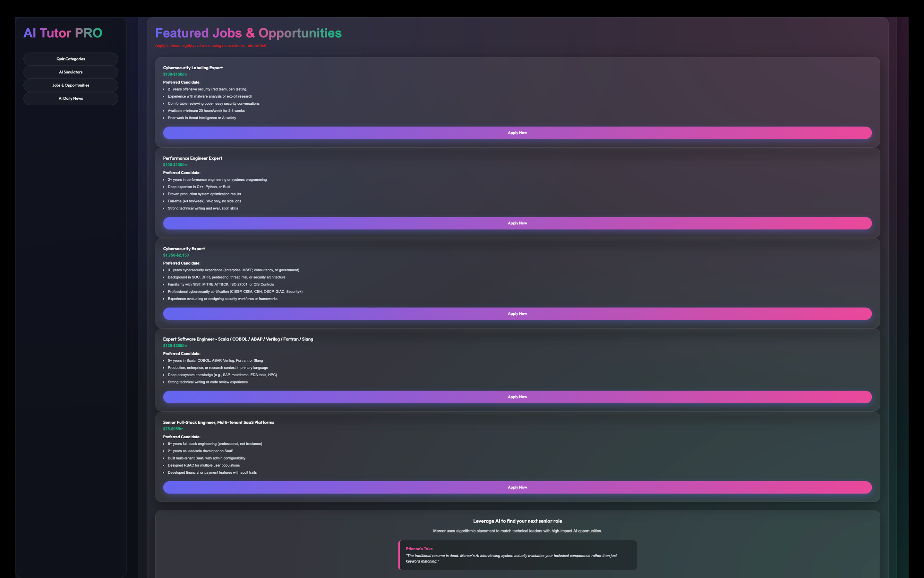Click the 'traditional resume is dead' quote

pyautogui.click(x=511, y=558)
